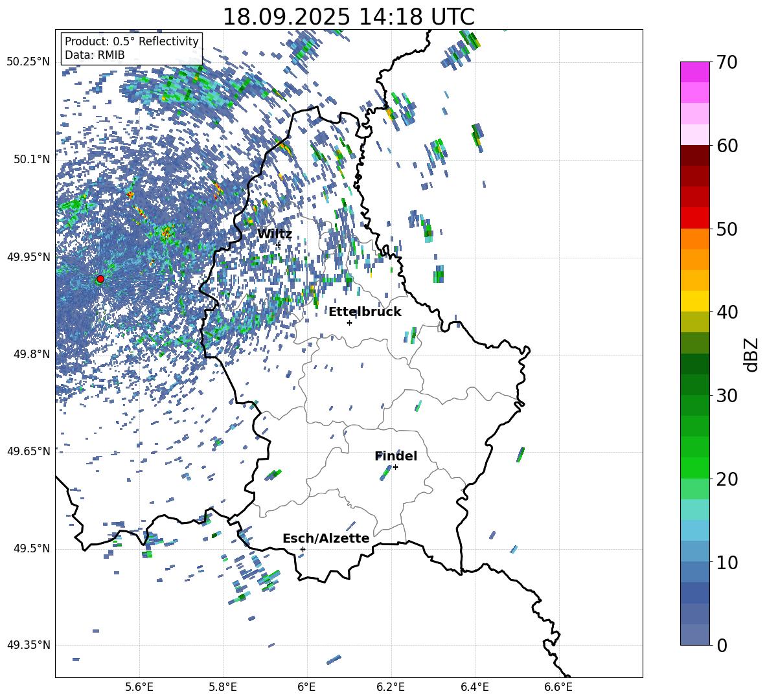Image resolution: width=767 pixels, height=700 pixels.
Task: Click the Esch/Alzette cross marker
Action: pos(303,549)
